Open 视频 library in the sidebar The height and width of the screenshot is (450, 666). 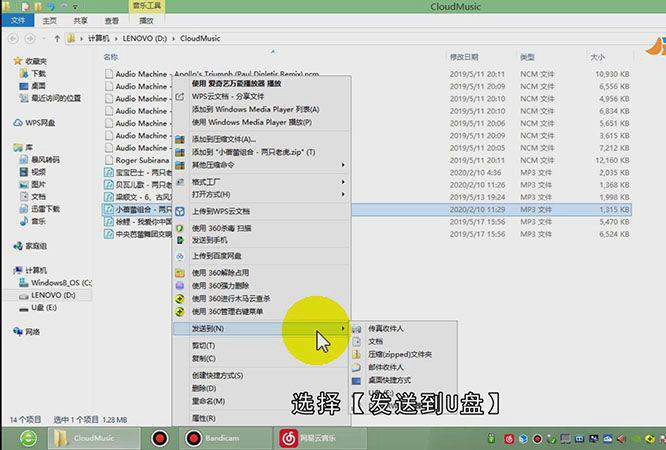pyautogui.click(x=33, y=172)
